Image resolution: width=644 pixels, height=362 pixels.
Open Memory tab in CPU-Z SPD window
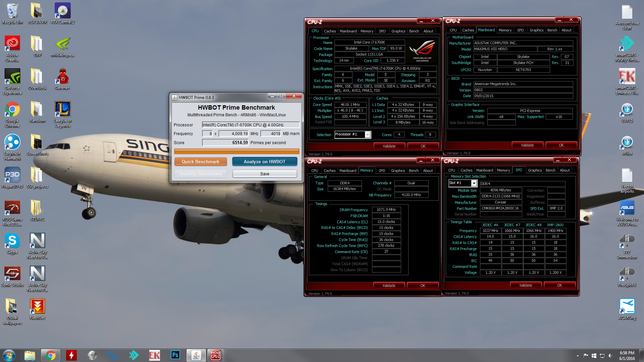(x=503, y=170)
